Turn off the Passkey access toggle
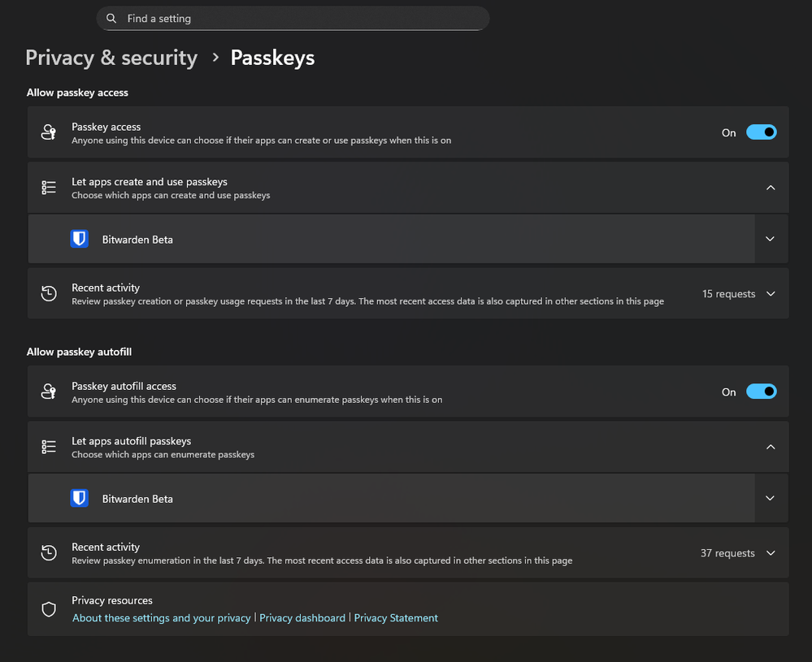The image size is (812, 662). coord(761,132)
